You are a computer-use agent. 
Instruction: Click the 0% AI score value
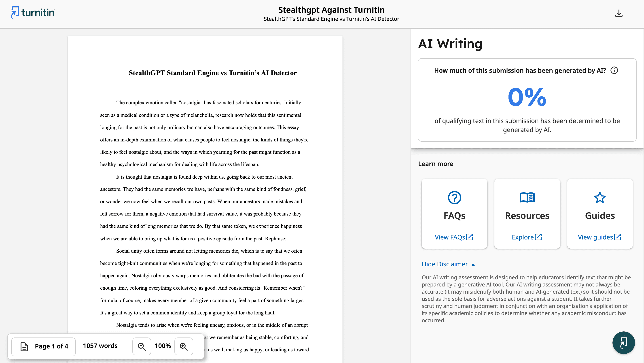527,97
